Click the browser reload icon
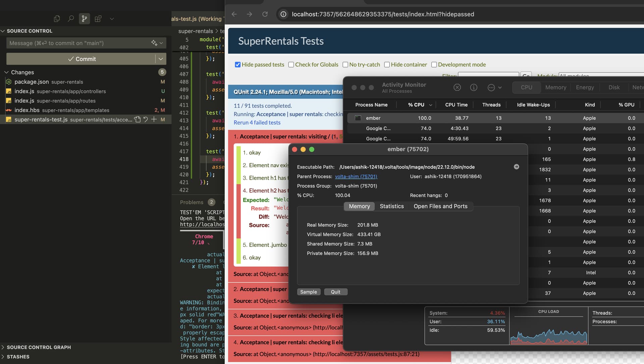 pos(265,14)
